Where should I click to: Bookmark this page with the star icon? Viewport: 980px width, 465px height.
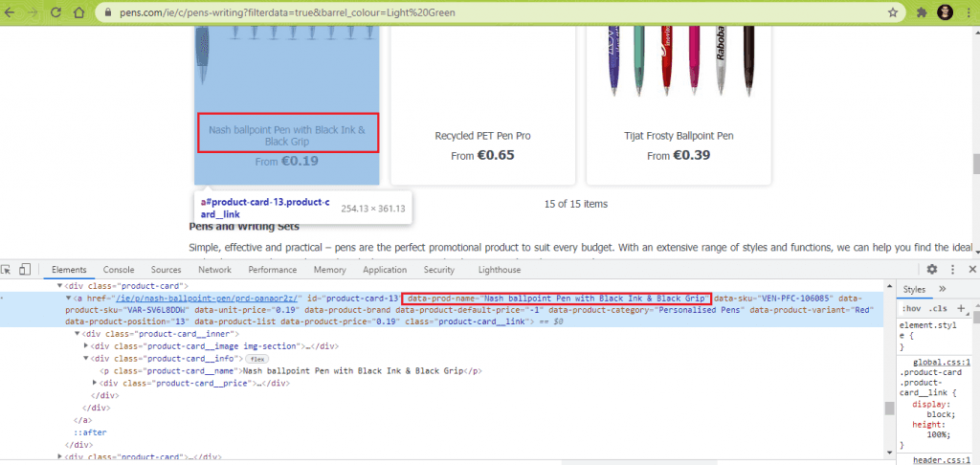[893, 12]
